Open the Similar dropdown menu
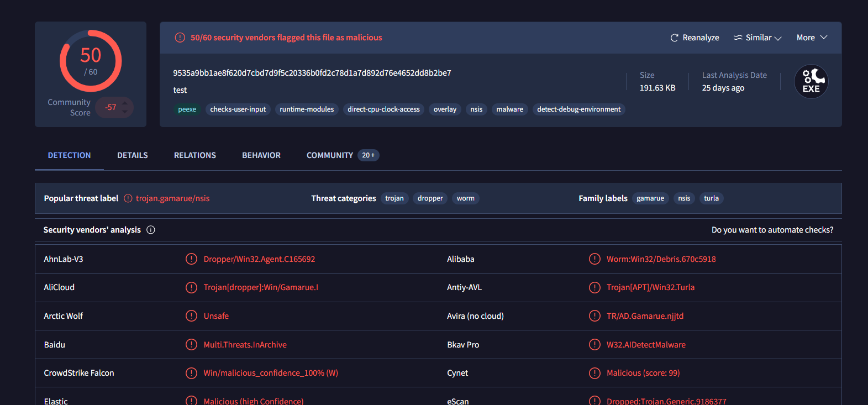This screenshot has height=405, width=868. click(x=757, y=38)
